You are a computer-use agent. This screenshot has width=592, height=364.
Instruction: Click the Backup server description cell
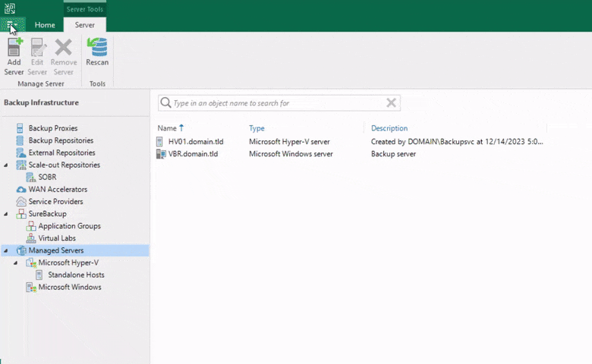point(393,154)
